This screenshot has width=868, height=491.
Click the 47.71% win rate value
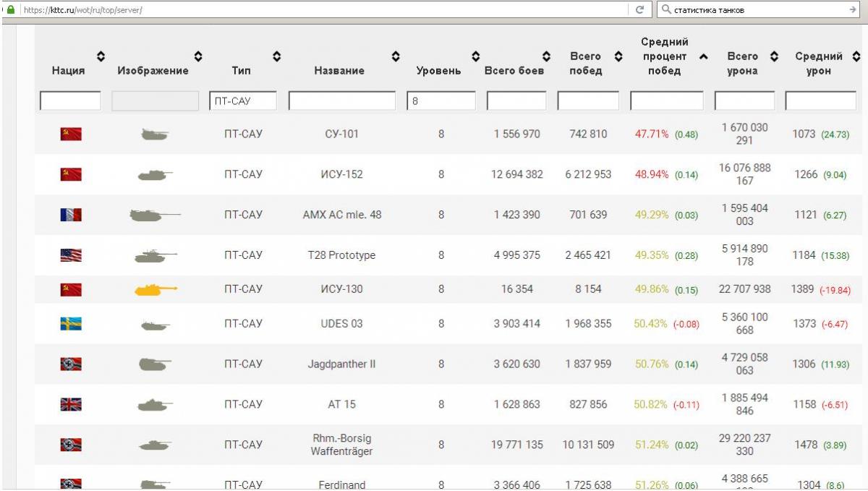click(x=652, y=134)
